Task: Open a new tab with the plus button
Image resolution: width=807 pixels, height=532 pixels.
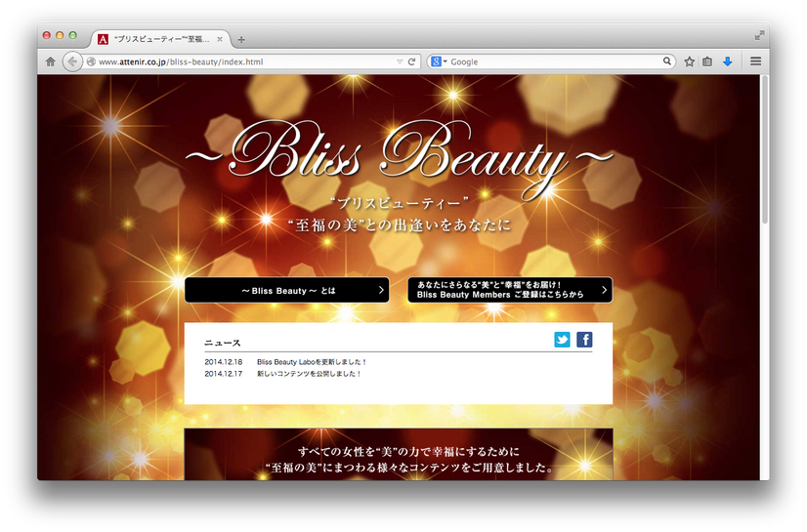Action: (x=241, y=40)
